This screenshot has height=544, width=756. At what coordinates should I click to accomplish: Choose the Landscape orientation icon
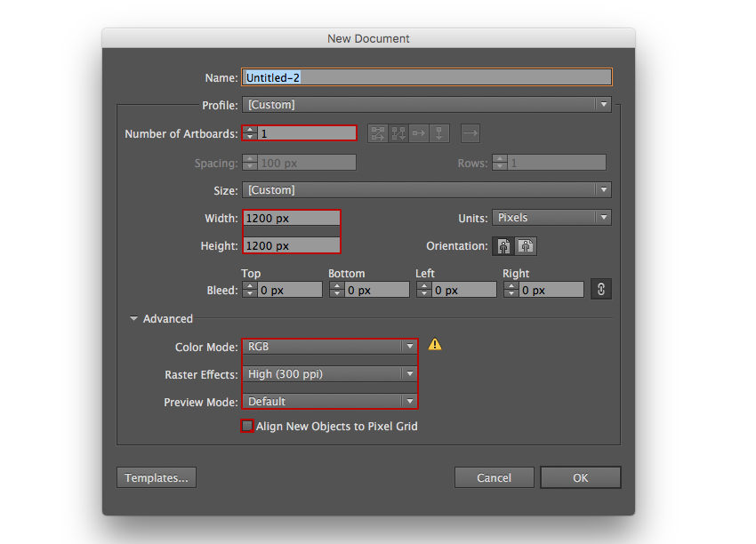click(x=526, y=246)
